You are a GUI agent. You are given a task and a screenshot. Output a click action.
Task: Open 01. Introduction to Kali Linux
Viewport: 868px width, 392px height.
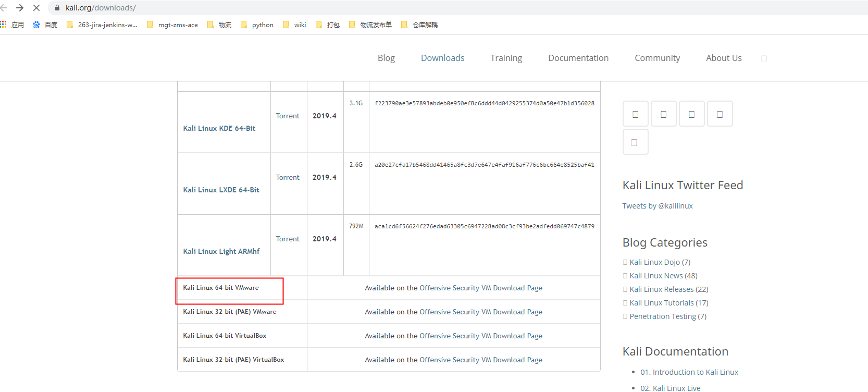pyautogui.click(x=689, y=372)
